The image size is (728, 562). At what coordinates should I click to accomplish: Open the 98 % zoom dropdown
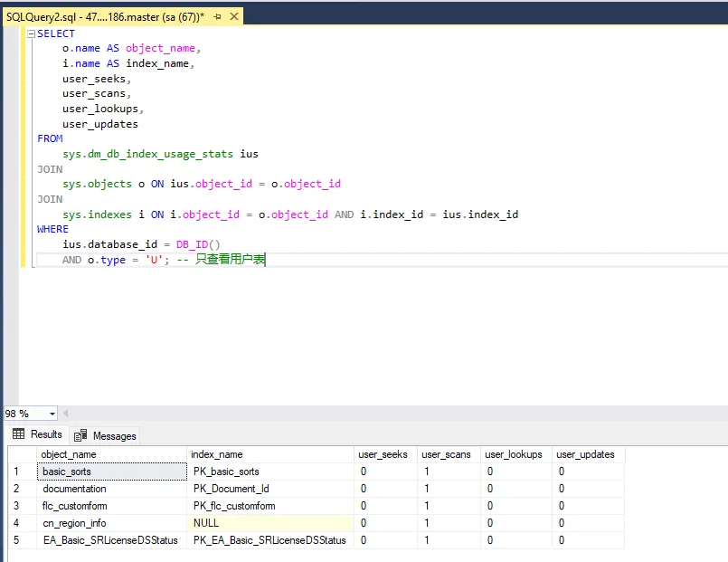pyautogui.click(x=52, y=414)
